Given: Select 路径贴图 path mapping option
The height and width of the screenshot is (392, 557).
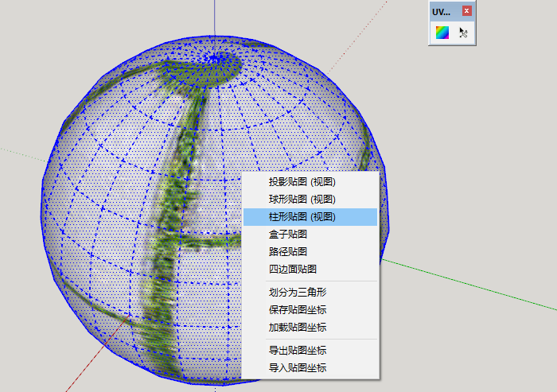Looking at the screenshot, I should 288,252.
